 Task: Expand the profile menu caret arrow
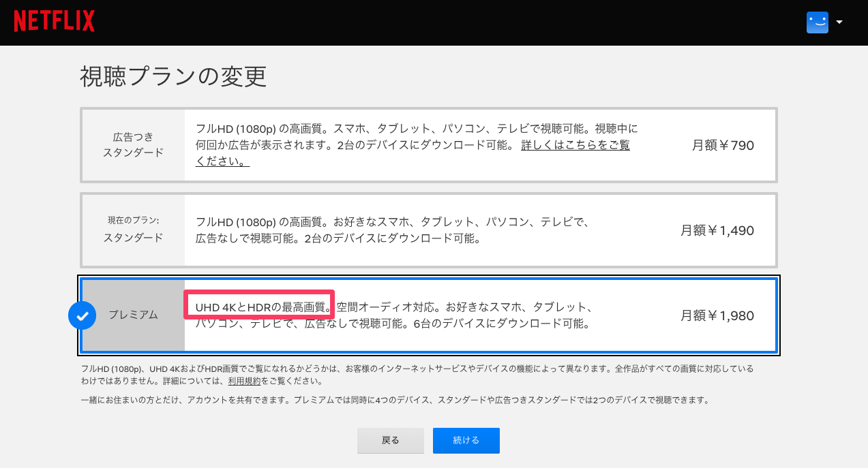pyautogui.click(x=839, y=22)
